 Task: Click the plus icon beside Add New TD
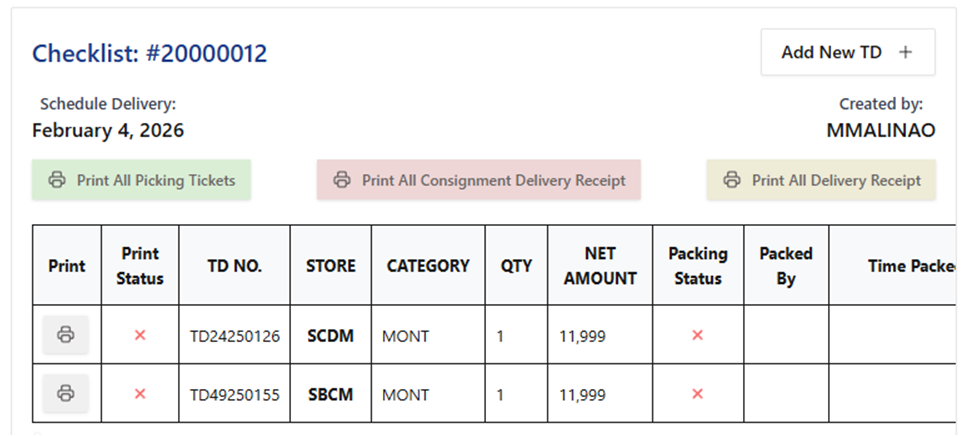coord(906,53)
